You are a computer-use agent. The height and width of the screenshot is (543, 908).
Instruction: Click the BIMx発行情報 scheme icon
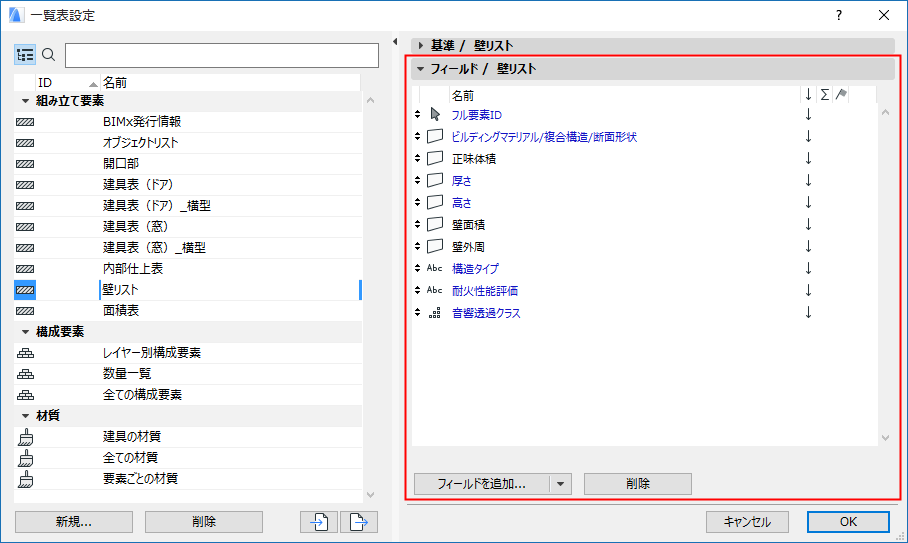pyautogui.click(x=25, y=122)
